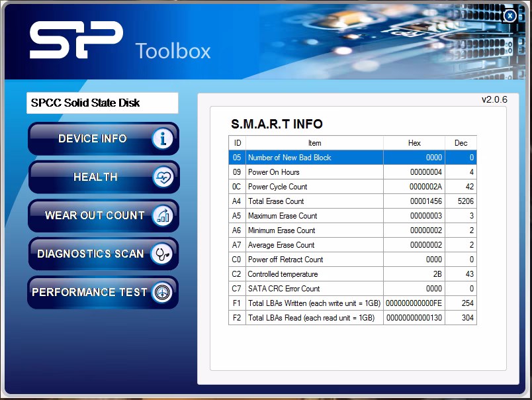This screenshot has height=400, width=532.
Task: Click the Toolbox title text
Action: click(173, 51)
